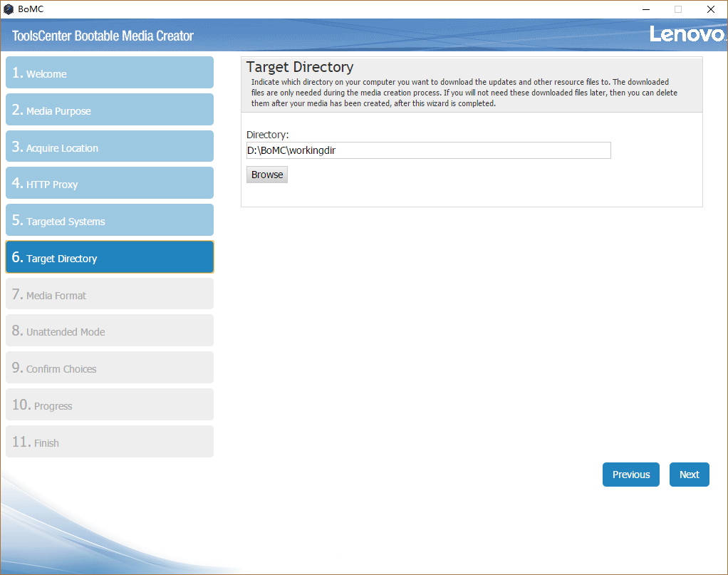Click the Directory path input field
The height and width of the screenshot is (575, 728).
point(429,150)
